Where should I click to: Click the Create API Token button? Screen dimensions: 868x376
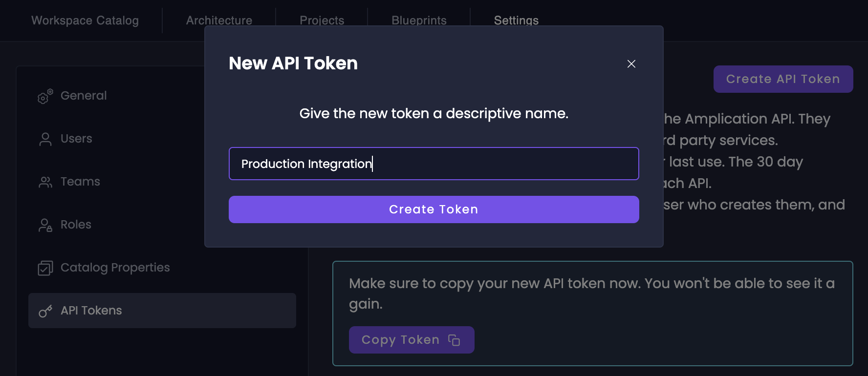783,79
